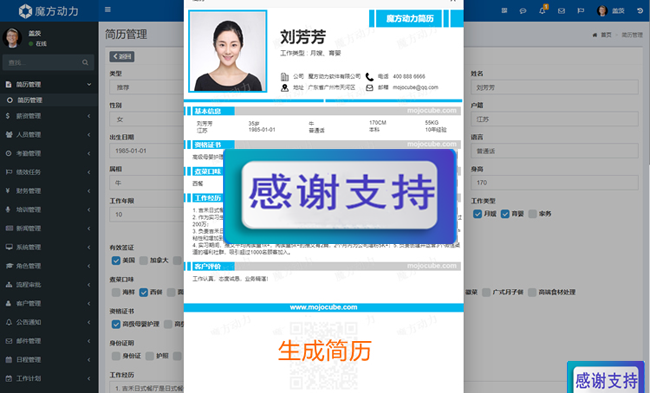
Task: Click the flag icon in top bar
Action: tap(581, 11)
